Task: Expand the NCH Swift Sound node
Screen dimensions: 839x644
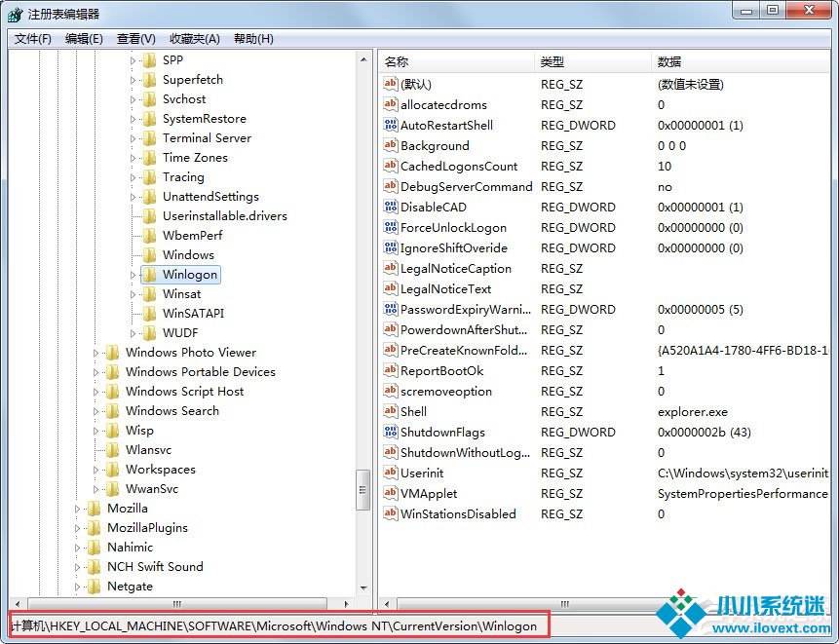Action: (x=77, y=567)
